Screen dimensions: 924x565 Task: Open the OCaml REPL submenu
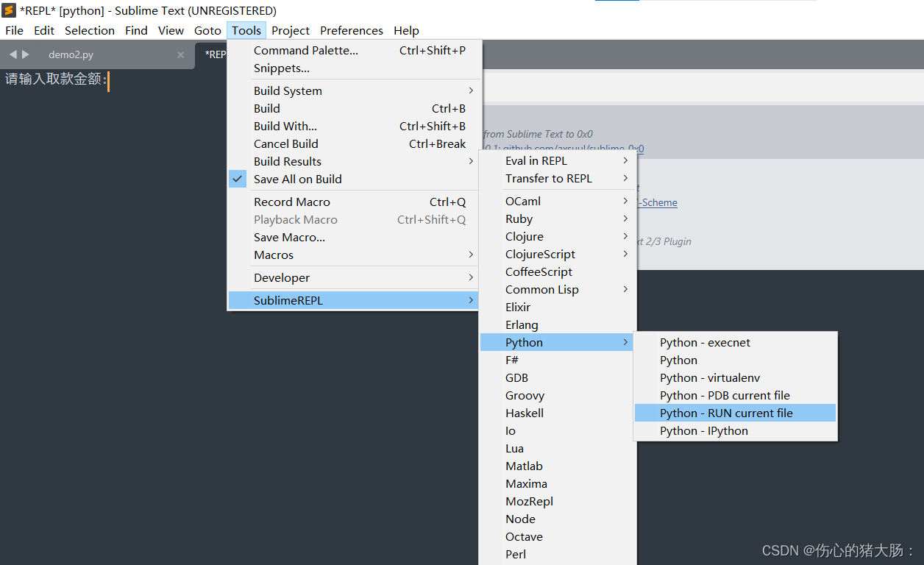(522, 200)
